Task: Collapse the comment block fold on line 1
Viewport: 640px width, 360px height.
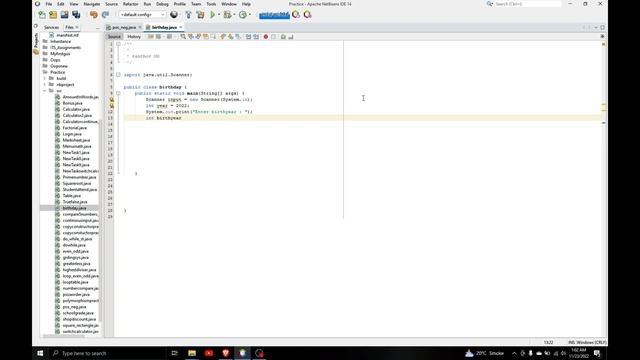Action: (x=118, y=44)
